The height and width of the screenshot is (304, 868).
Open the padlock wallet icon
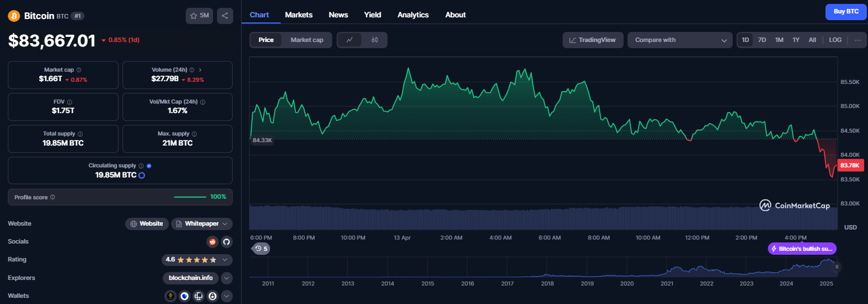coord(213,296)
